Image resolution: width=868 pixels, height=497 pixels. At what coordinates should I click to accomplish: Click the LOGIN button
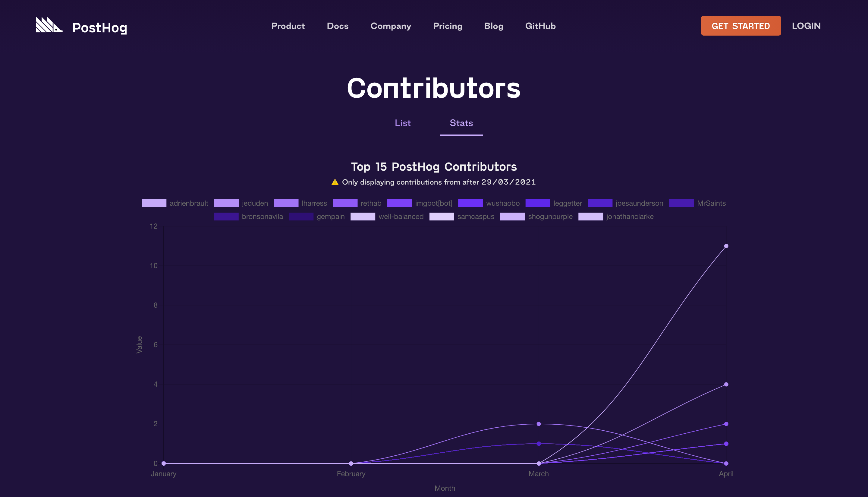pyautogui.click(x=806, y=26)
